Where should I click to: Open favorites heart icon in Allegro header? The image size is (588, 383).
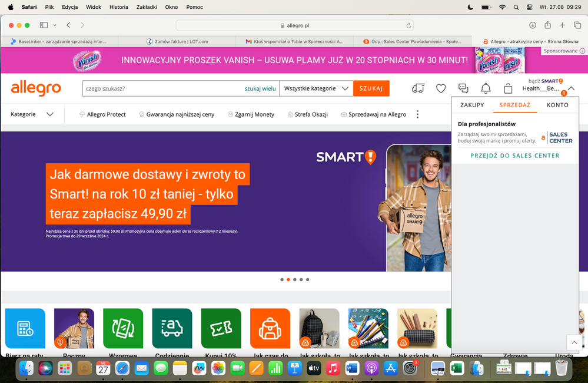tap(441, 88)
